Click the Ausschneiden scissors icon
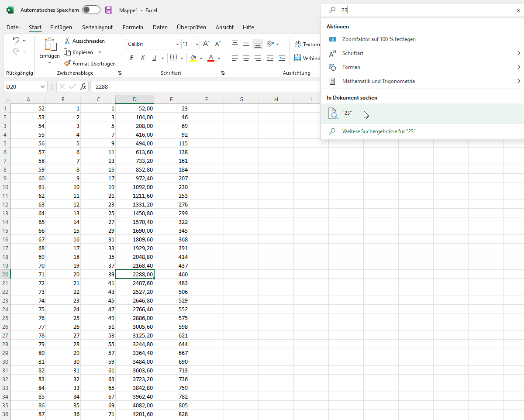The image size is (524, 420). (68, 41)
